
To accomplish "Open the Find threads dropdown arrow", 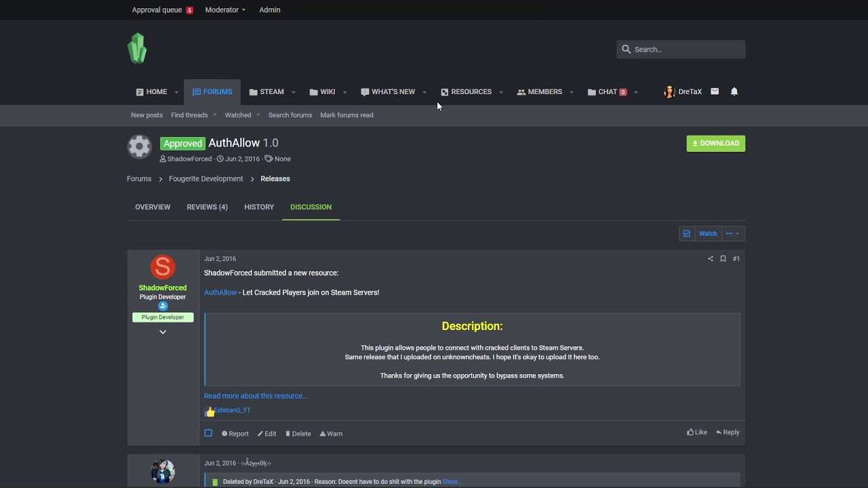I will pyautogui.click(x=215, y=115).
